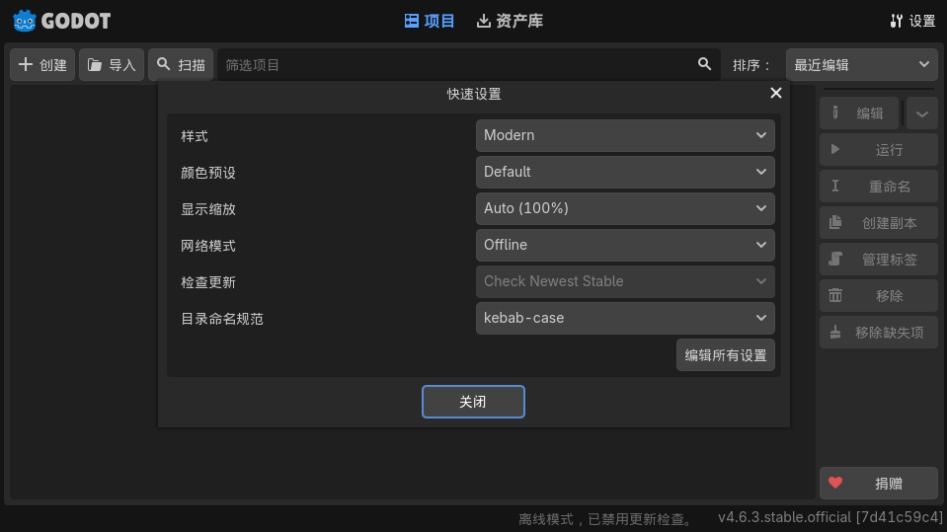The image size is (947, 532).
Task: Click the 关闭 button
Action: pos(473,402)
